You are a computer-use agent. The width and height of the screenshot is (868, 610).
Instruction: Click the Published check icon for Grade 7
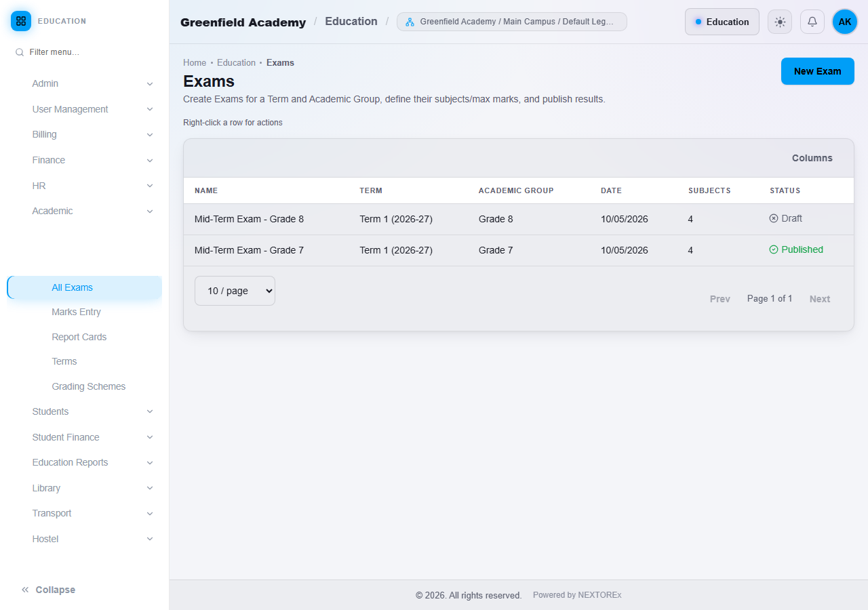pos(774,249)
